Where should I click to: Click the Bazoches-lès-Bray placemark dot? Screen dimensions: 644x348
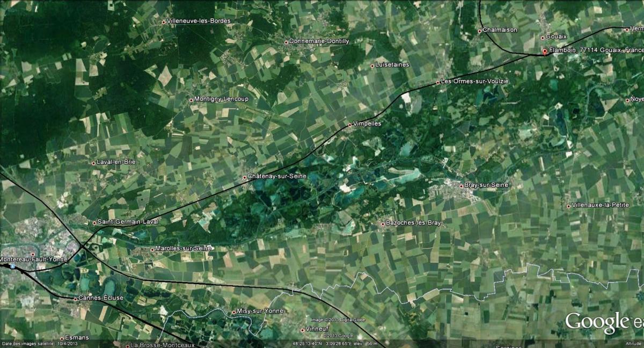382,223
